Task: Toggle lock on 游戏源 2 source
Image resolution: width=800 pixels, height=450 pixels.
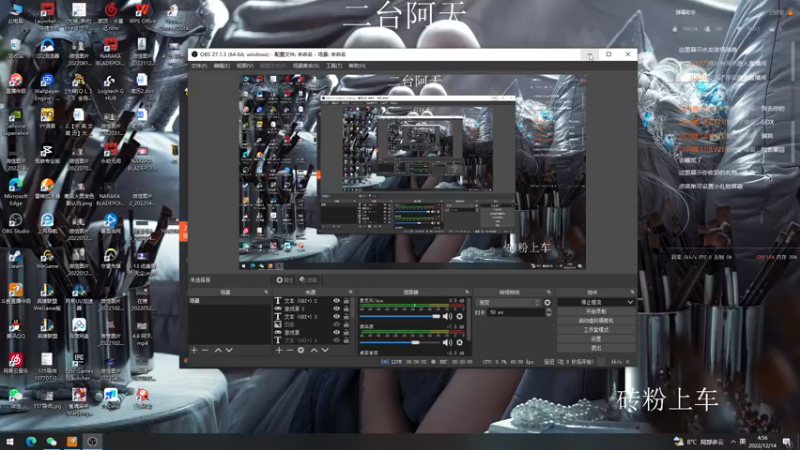Action: click(x=346, y=309)
